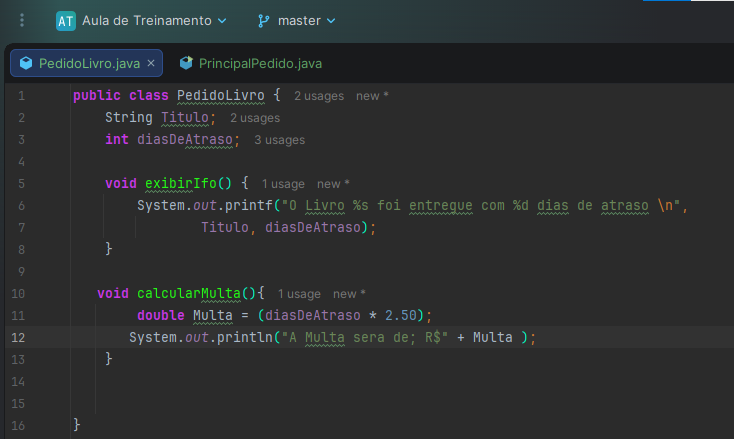Click the 3 usages hint beside diasDeAtraso
The image size is (734, 439).
[x=279, y=140]
